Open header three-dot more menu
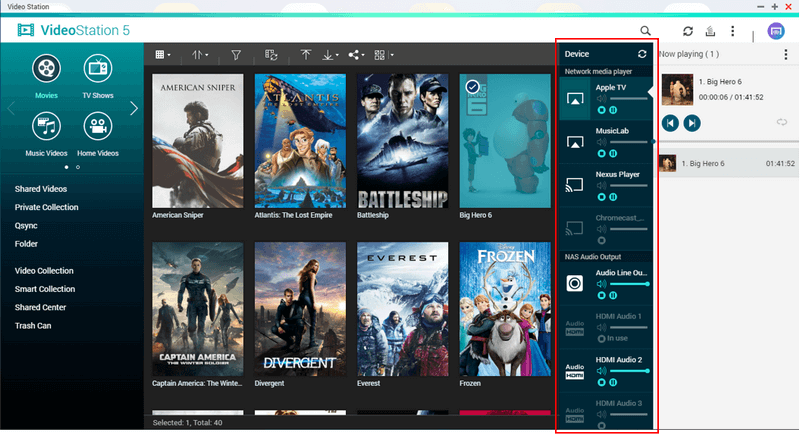The height and width of the screenshot is (436, 800). coord(733,31)
